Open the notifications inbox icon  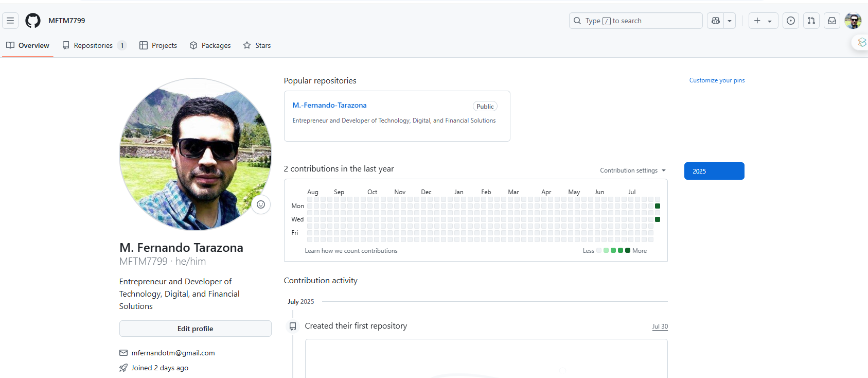(x=832, y=21)
